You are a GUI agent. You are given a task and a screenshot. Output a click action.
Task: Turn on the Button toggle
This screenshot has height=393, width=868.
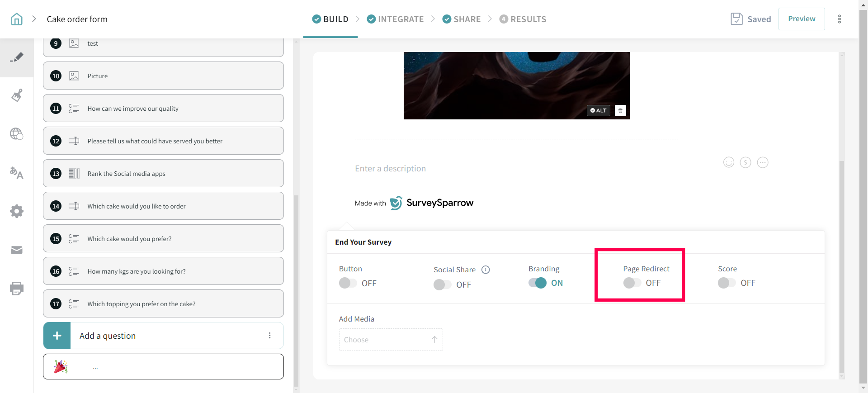tap(348, 283)
